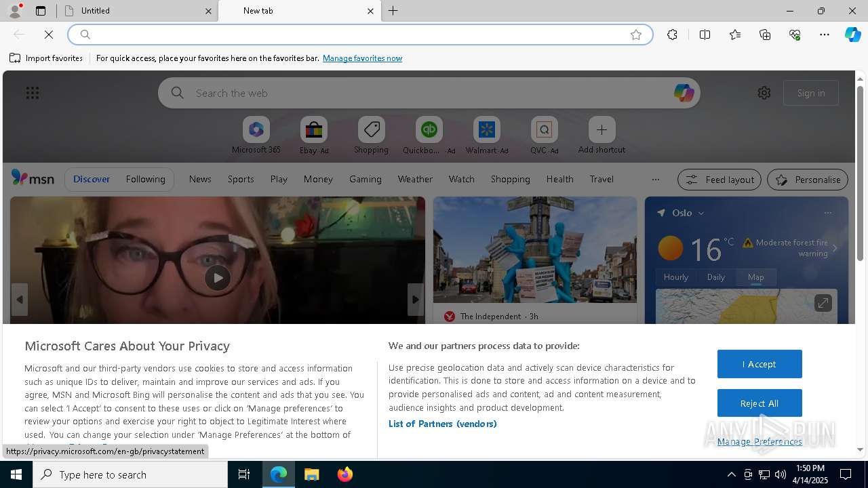
Task: Expand video thumbnail on weather map
Action: [823, 303]
